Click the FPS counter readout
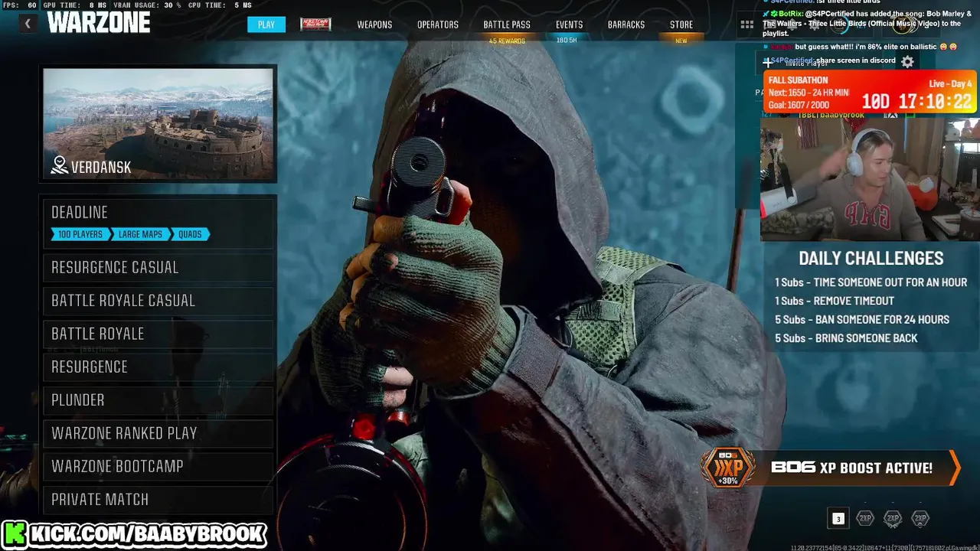Screen dimensions: 980x551 (19, 5)
